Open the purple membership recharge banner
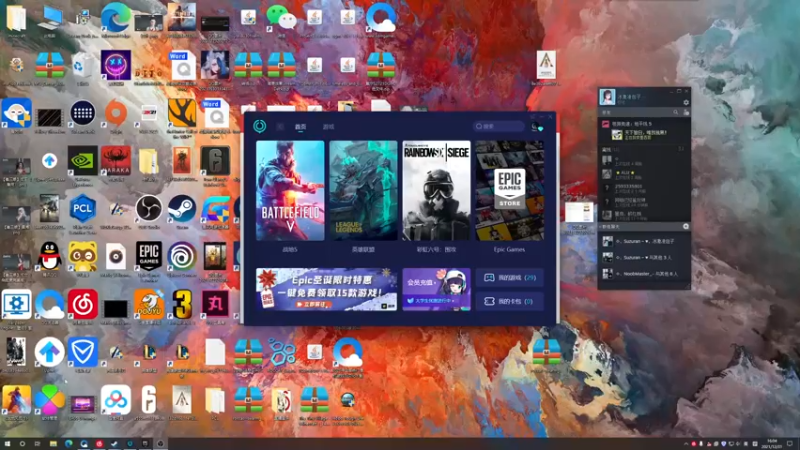The width and height of the screenshot is (800, 450). [437, 289]
